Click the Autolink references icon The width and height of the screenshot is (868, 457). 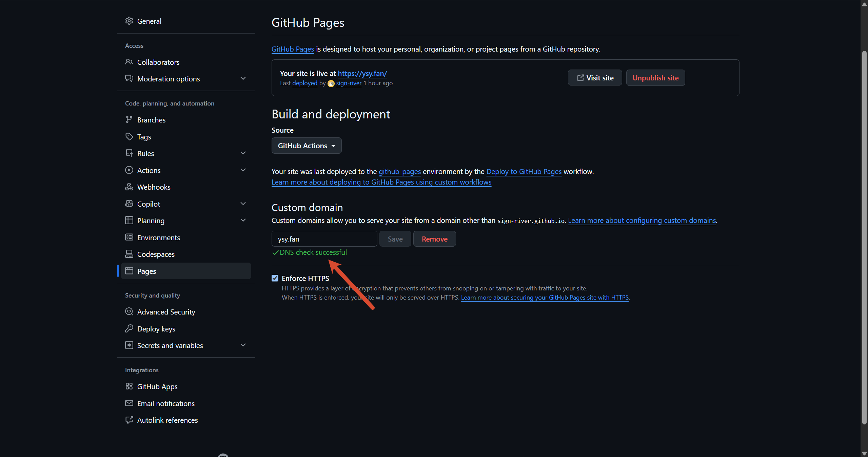click(x=129, y=420)
